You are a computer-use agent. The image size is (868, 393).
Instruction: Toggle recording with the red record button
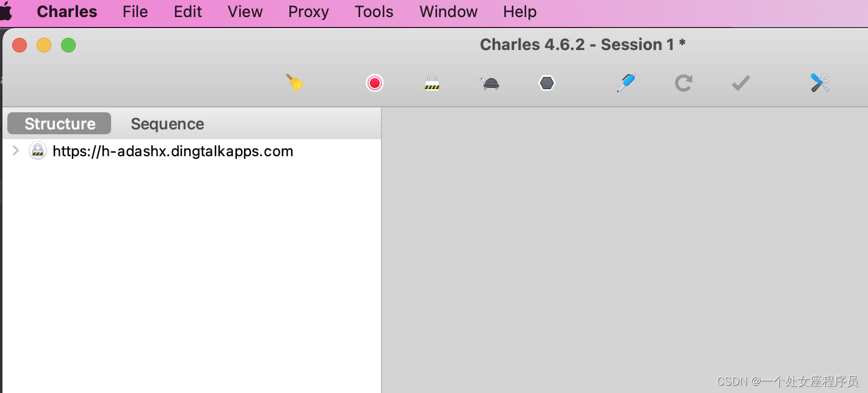coord(375,83)
